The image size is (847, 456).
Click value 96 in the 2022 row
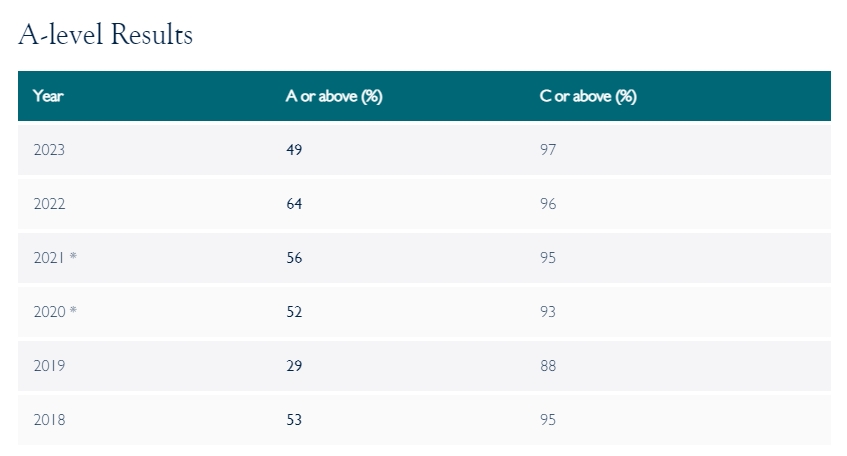tap(548, 204)
